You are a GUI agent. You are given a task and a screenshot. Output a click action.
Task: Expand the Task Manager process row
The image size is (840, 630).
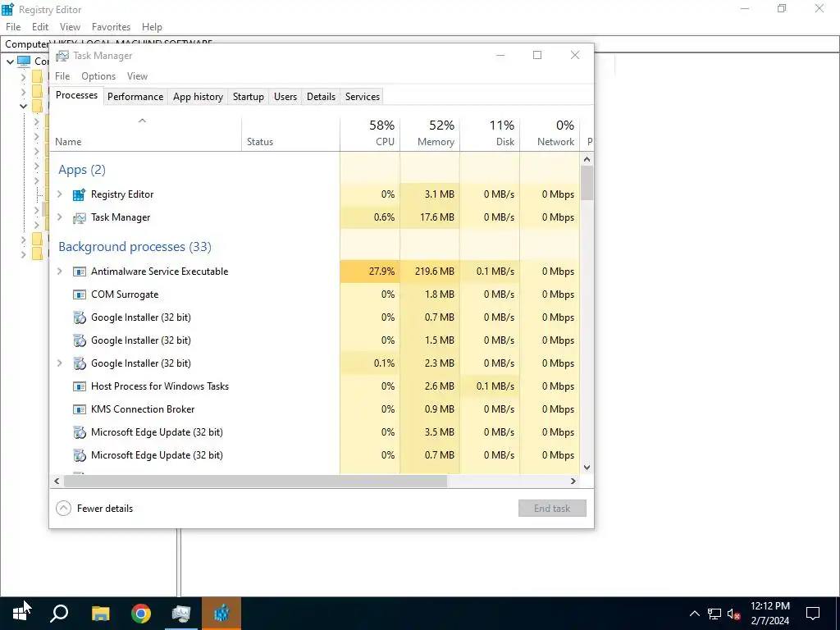(x=59, y=217)
